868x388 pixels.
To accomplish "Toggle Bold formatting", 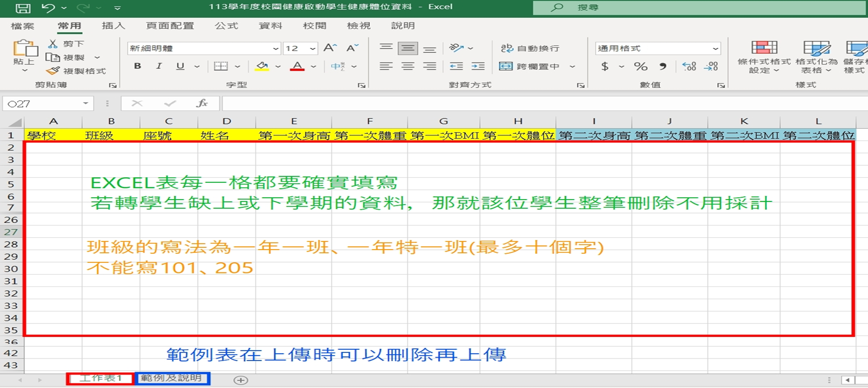I will [x=137, y=66].
